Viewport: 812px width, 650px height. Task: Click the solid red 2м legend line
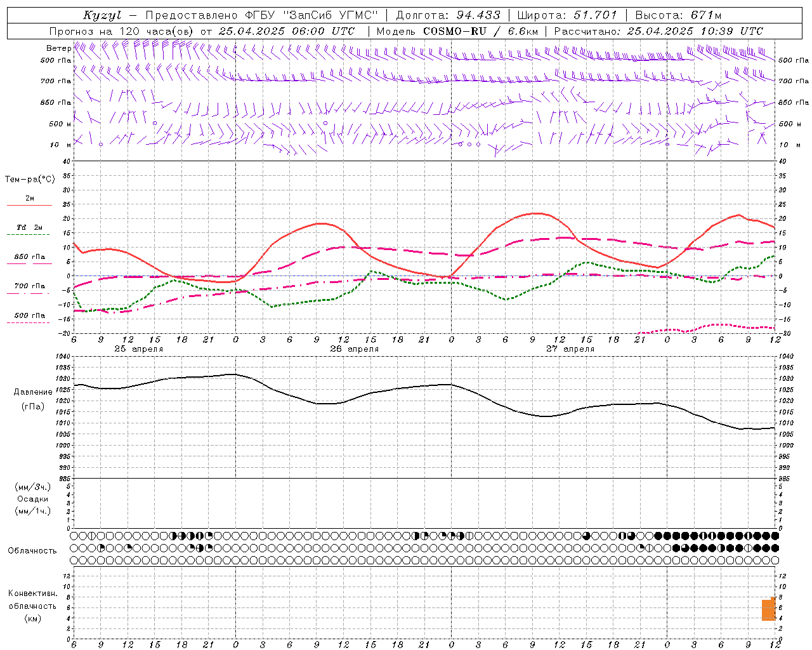[x=29, y=205]
